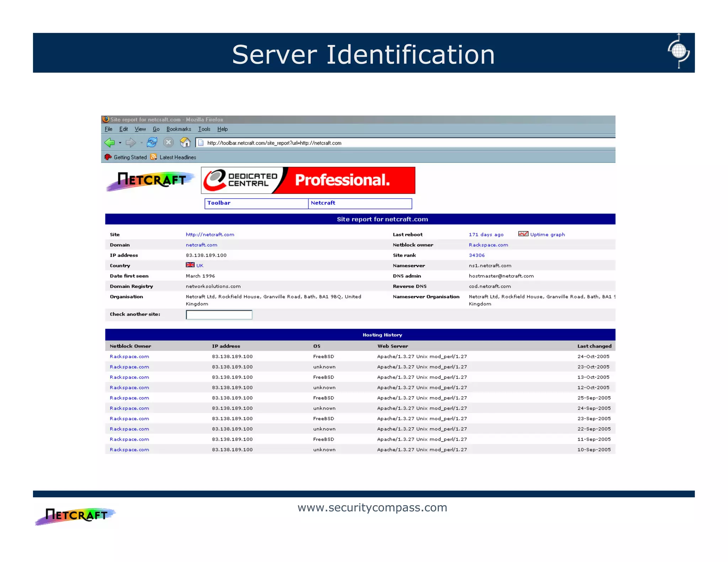The height and width of the screenshot is (562, 728).
Task: Open the Latest Headlines RSS bookmark
Action: 173,157
